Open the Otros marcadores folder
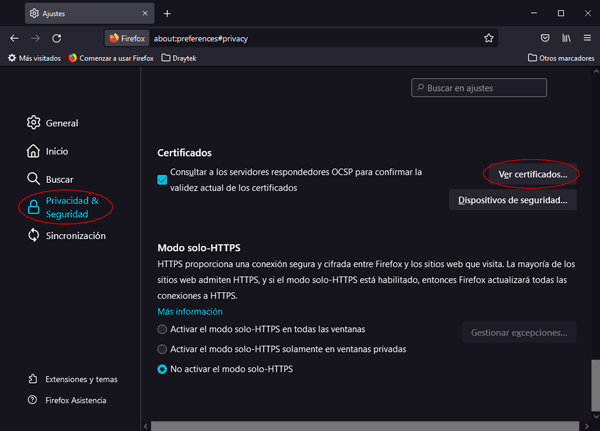The image size is (600, 431). [x=561, y=58]
